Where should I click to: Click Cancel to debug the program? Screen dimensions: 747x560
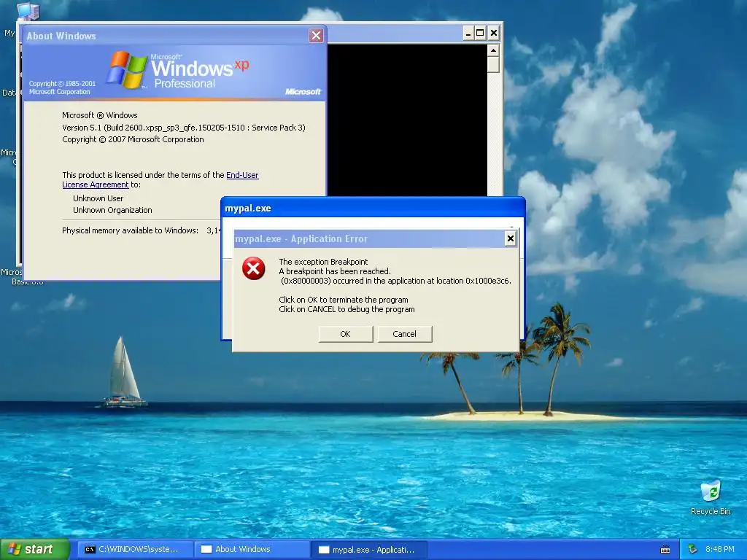click(404, 334)
